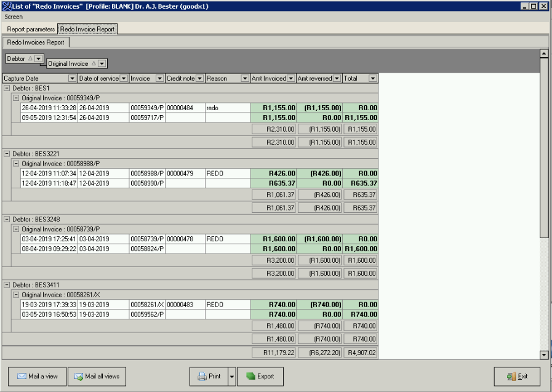Viewport: 552px width, 392px height.
Task: Open the Screen menu
Action: (x=14, y=17)
